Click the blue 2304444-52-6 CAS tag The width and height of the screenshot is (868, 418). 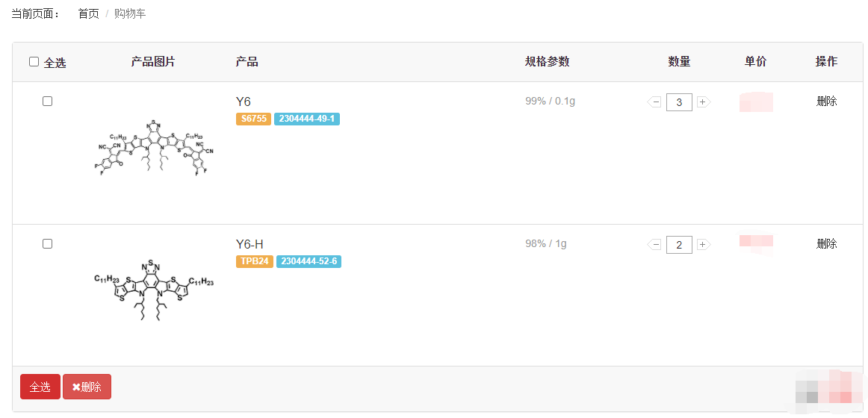click(x=309, y=261)
